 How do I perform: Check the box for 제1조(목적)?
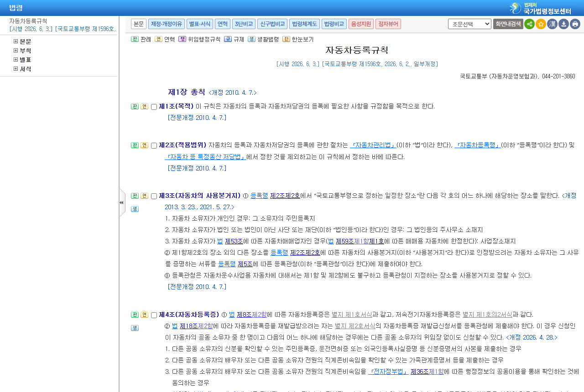[x=154, y=107]
